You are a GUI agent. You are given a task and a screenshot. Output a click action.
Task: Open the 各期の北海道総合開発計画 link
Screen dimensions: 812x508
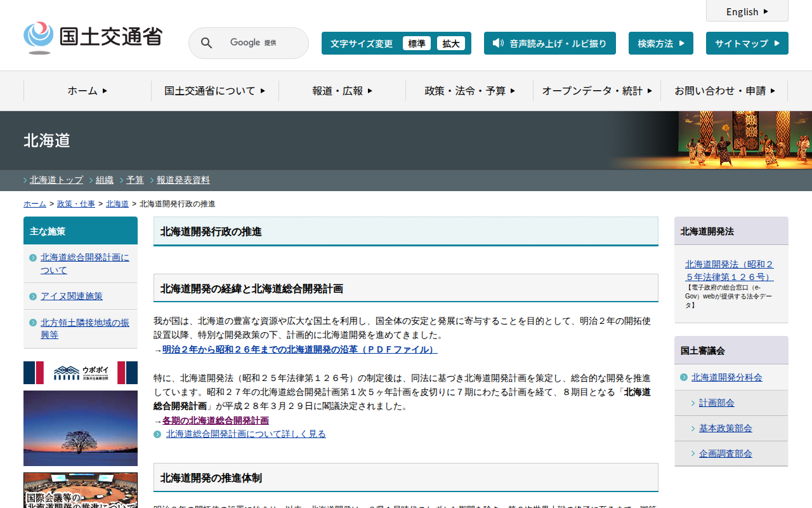215,420
